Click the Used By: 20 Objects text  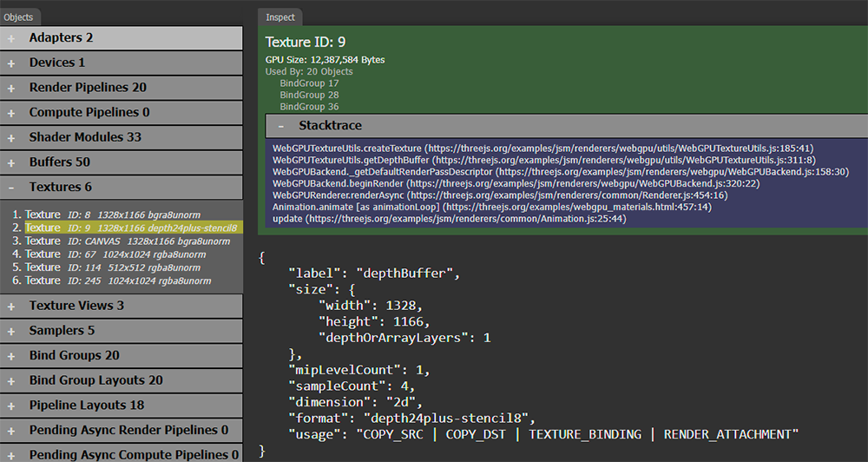[x=309, y=71]
